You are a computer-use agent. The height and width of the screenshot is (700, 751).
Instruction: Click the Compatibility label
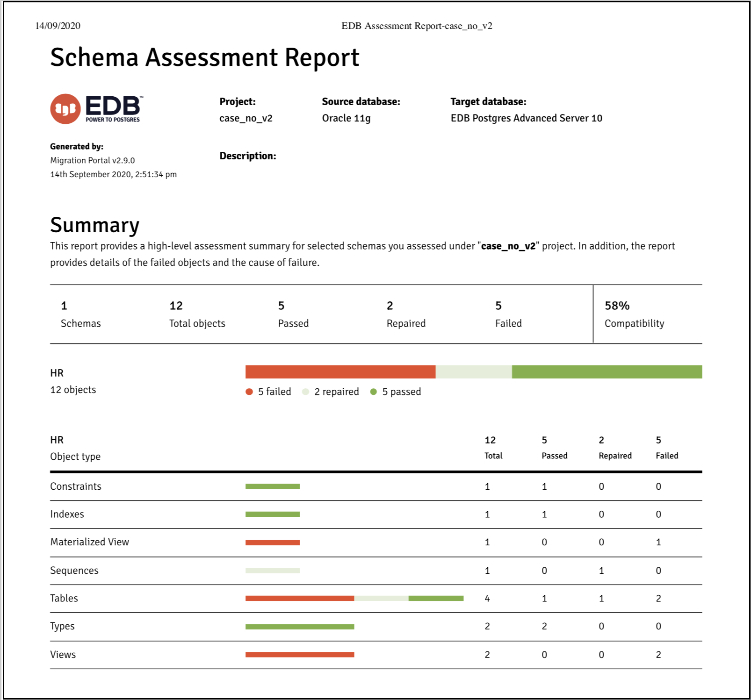tap(634, 323)
